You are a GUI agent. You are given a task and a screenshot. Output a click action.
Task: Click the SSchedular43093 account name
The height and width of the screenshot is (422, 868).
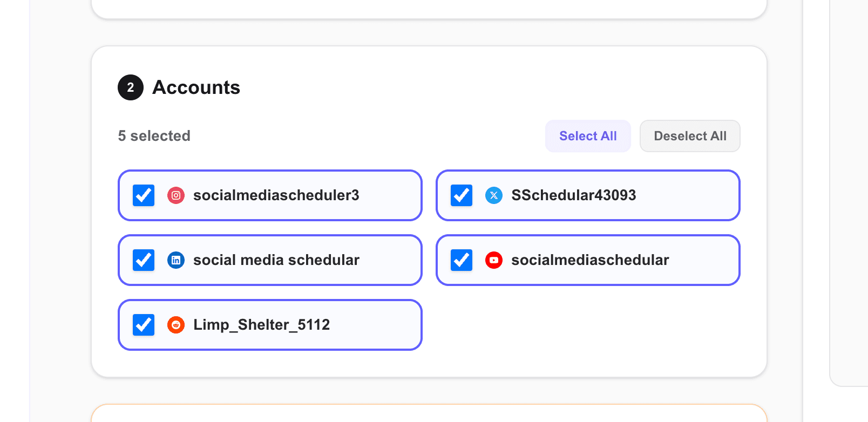coord(573,195)
